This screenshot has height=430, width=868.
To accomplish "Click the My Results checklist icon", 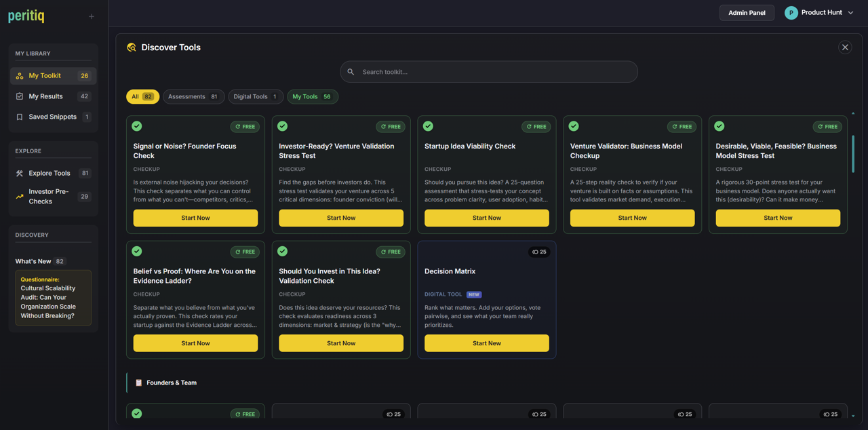I will 20,96.
